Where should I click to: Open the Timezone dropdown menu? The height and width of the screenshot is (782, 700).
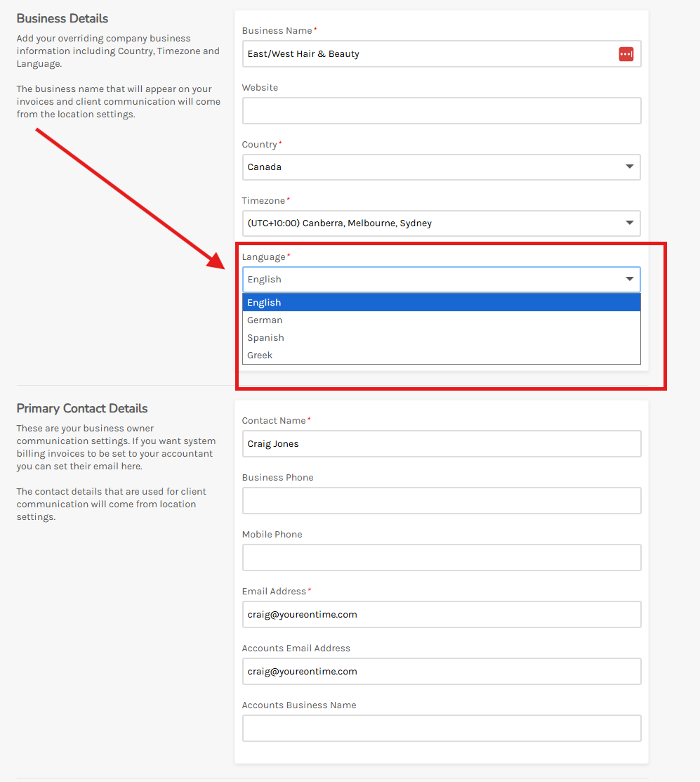442,223
